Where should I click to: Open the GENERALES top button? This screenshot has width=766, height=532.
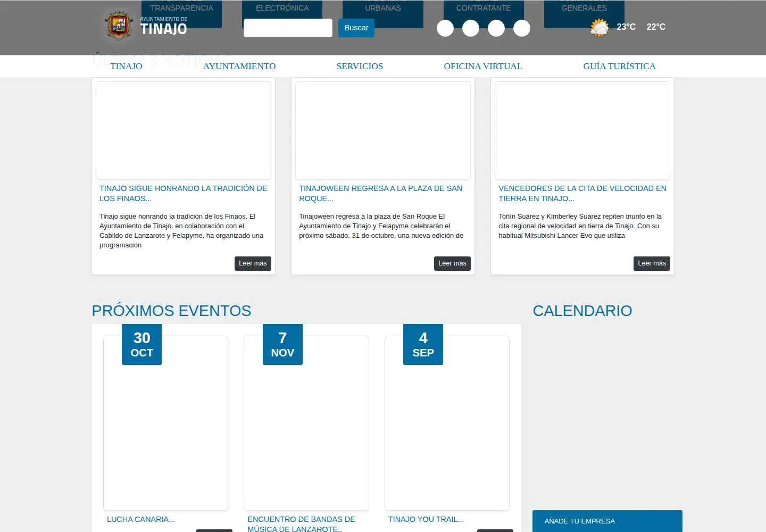[x=584, y=14]
